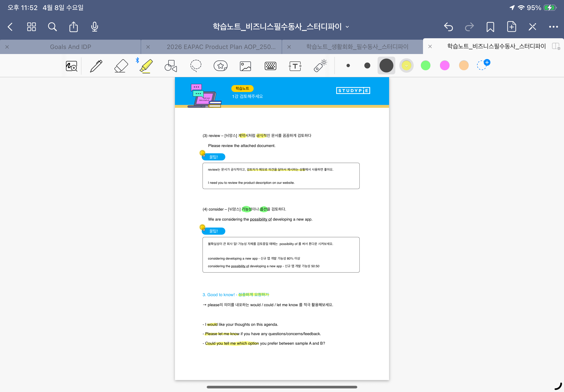Open the Elements sticker tool
Screen dimensions: 564x392
221,66
